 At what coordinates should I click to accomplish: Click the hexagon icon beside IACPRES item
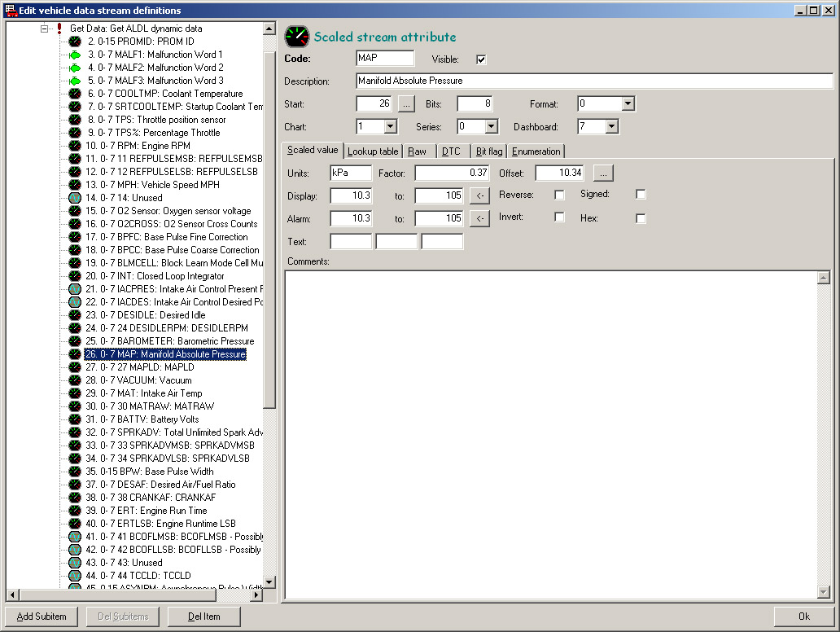tap(75, 289)
